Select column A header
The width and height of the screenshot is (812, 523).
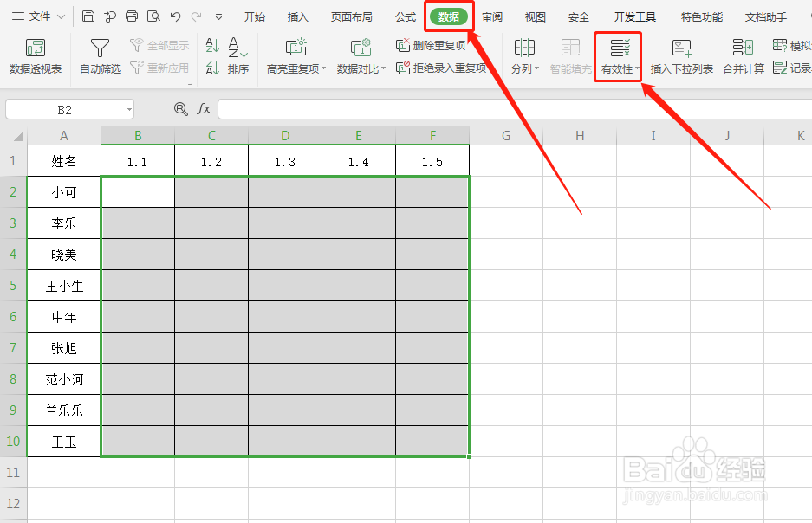64,136
